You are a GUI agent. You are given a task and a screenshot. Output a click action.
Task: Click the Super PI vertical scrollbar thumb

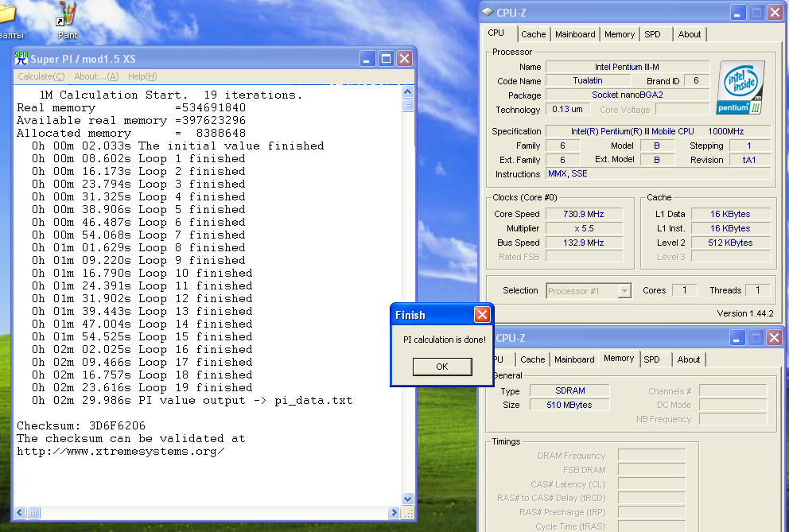(x=408, y=105)
